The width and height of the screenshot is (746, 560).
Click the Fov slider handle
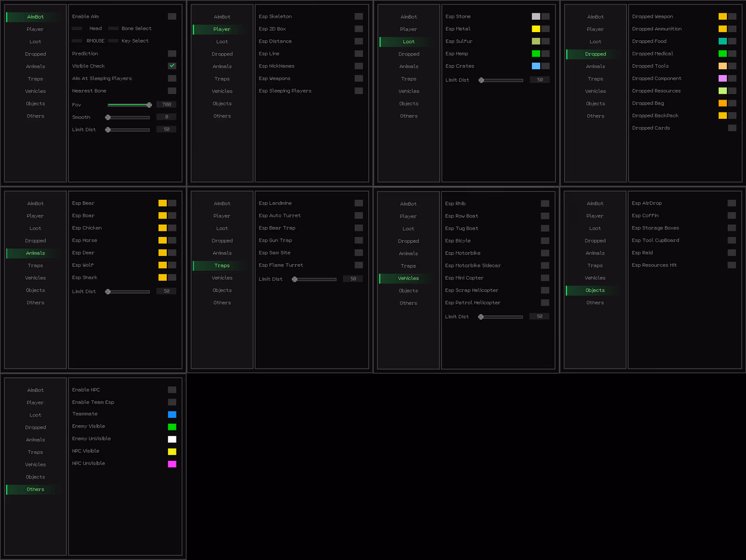(x=149, y=105)
